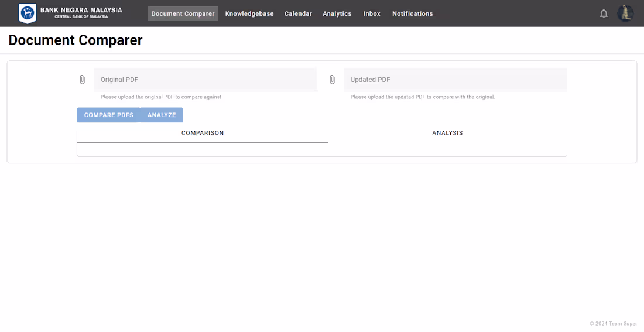
Task: Click the Original PDF upload field
Action: (205, 80)
